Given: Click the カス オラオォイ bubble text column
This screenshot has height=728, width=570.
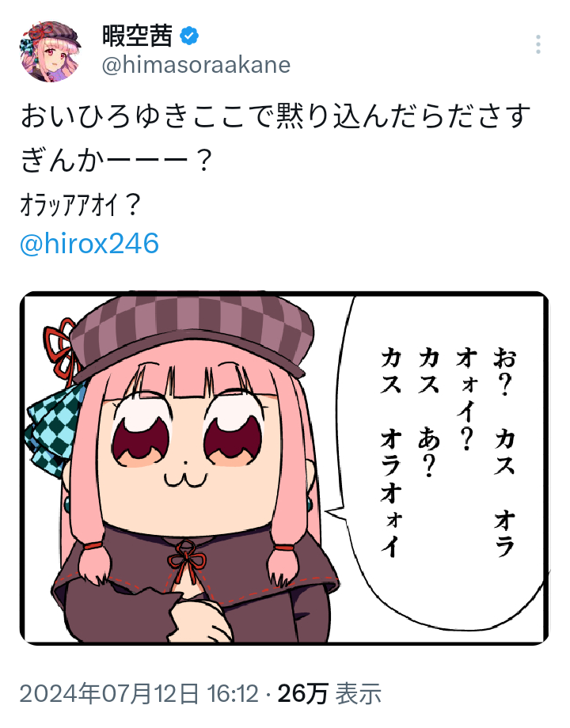Looking at the screenshot, I should [x=391, y=451].
